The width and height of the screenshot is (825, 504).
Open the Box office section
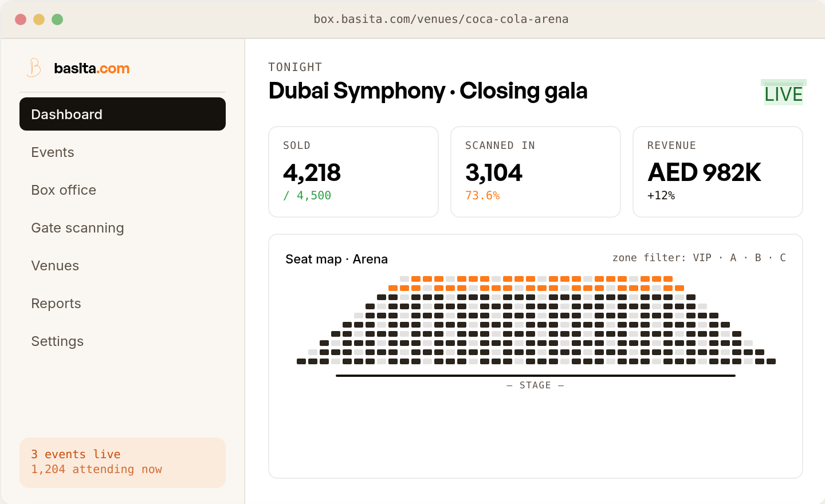point(64,190)
